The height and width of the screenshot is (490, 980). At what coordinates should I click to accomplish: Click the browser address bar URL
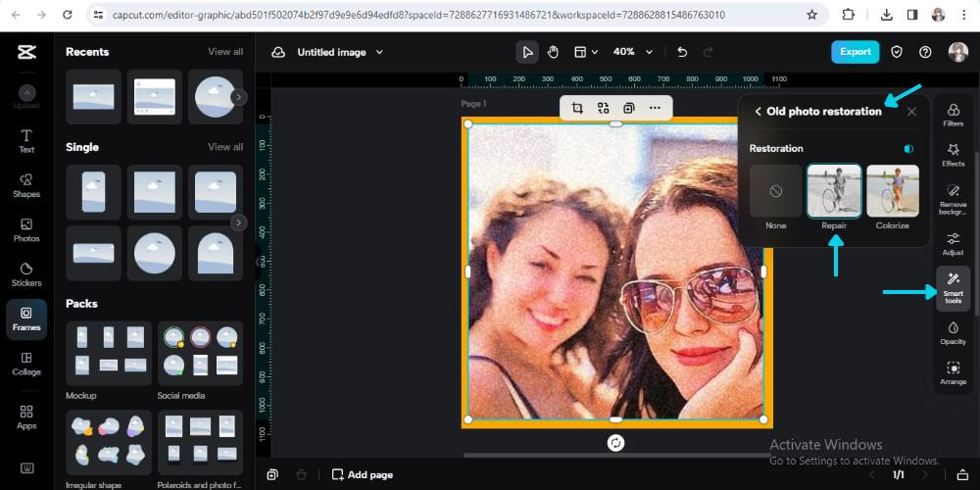point(418,15)
